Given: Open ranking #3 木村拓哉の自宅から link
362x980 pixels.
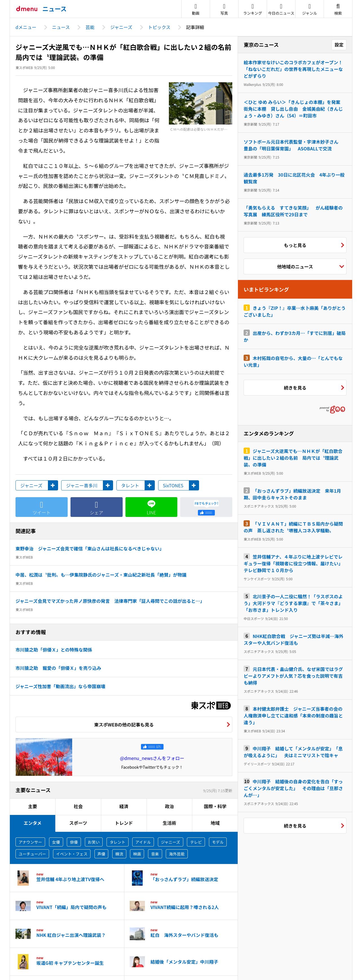Looking at the screenshot, I should pyautogui.click(x=293, y=361).
